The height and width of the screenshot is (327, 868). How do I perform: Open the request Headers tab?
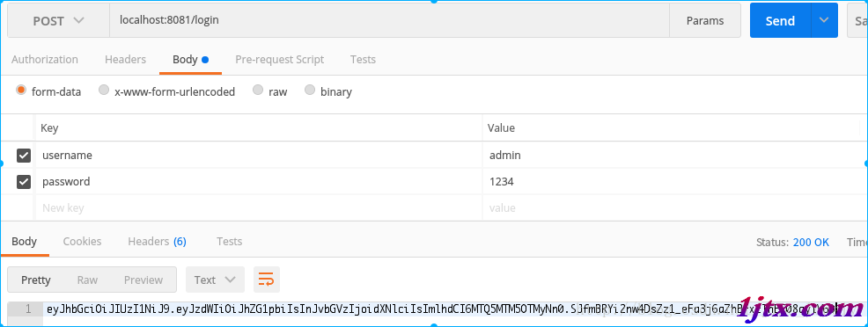tap(125, 59)
